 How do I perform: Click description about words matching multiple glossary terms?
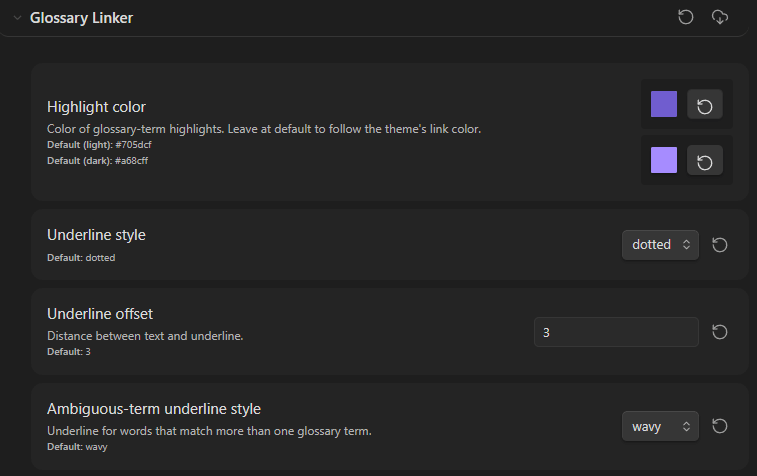(x=209, y=431)
